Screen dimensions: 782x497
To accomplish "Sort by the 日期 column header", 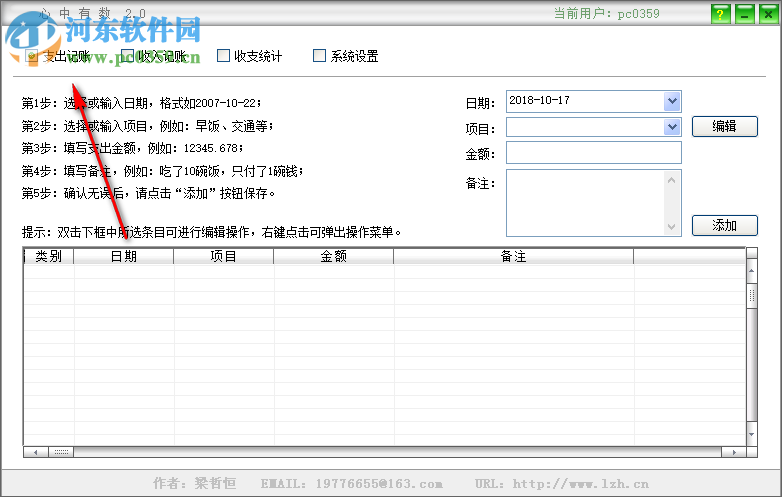I will pyautogui.click(x=124, y=256).
